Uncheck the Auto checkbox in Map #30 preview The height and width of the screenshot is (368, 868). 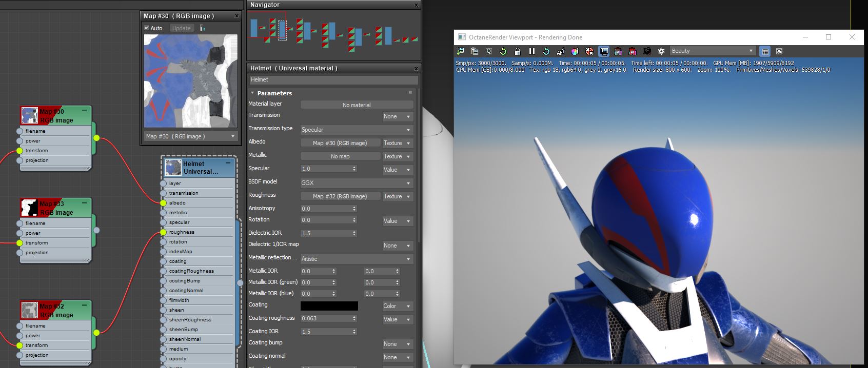[147, 28]
